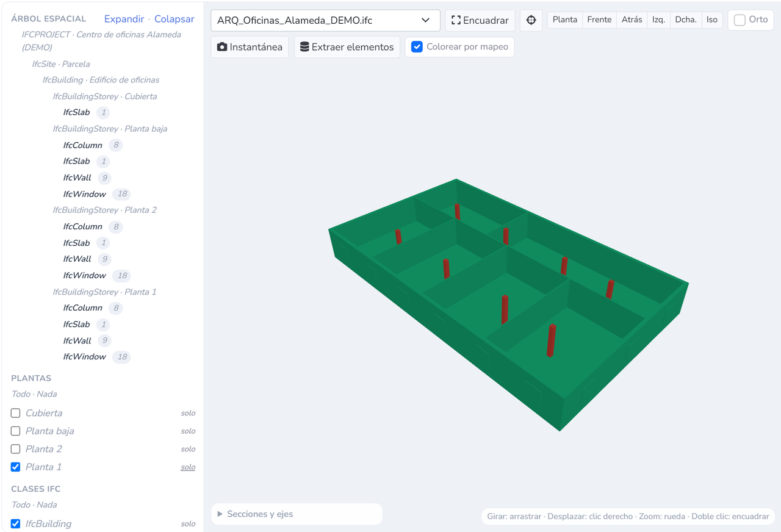Click the crosshair center-view icon button
This screenshot has height=532, width=781.
[531, 20]
